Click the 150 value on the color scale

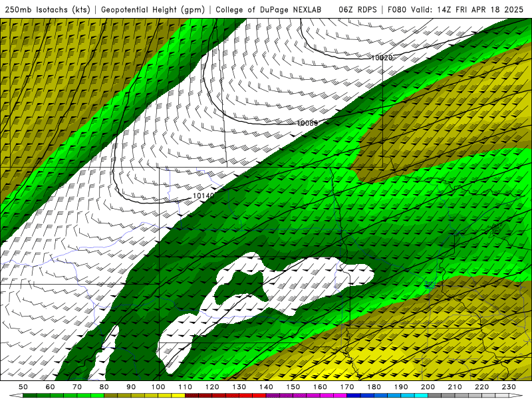point(293,387)
